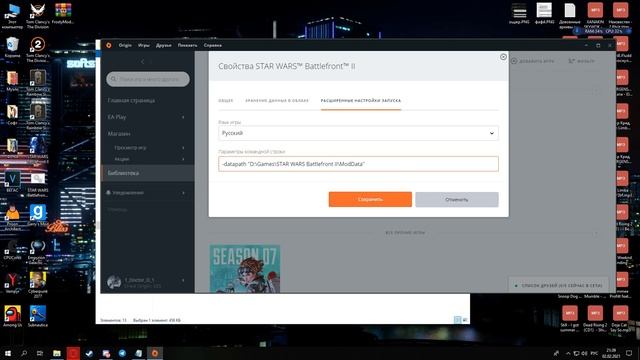Select the Garry's Mod desktop icon
The image size is (640, 360).
coord(38,215)
